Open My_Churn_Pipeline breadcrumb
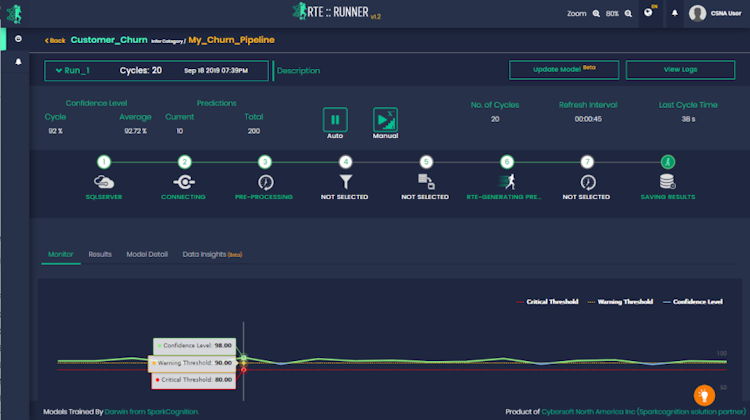Image resolution: width=750 pixels, height=420 pixels. tap(232, 40)
